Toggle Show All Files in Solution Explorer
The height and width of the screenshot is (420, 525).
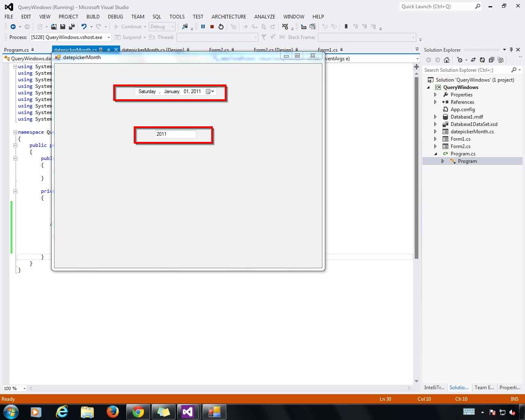click(x=500, y=59)
